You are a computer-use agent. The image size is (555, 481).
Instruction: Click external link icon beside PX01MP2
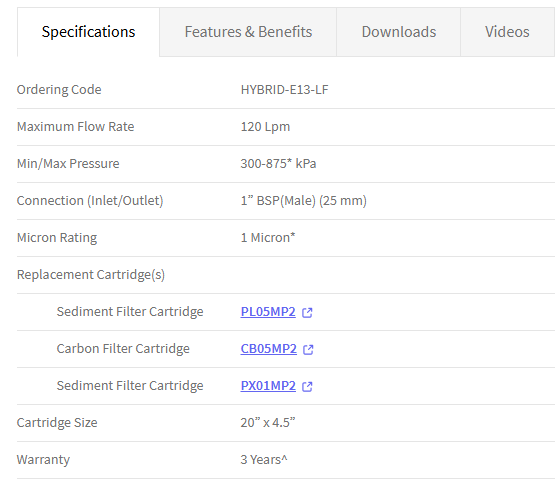(x=307, y=386)
